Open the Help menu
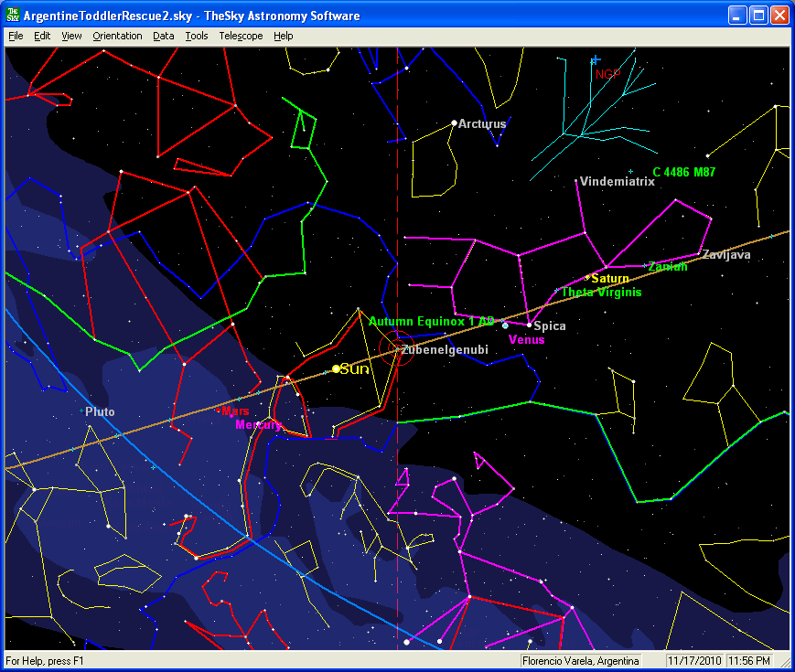The image size is (795, 672). point(284,36)
